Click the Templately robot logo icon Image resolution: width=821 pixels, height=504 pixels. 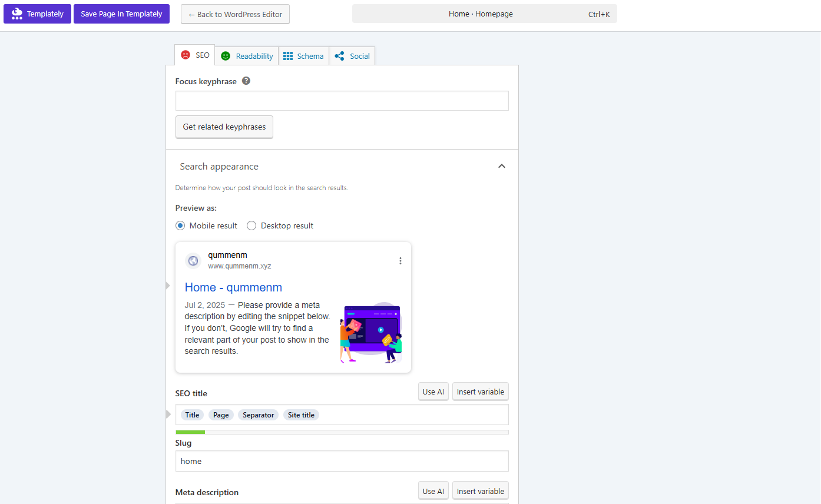tap(16, 13)
